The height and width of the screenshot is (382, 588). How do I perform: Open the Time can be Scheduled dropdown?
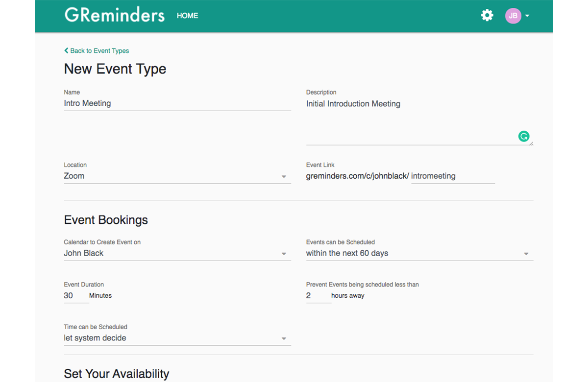click(177, 338)
